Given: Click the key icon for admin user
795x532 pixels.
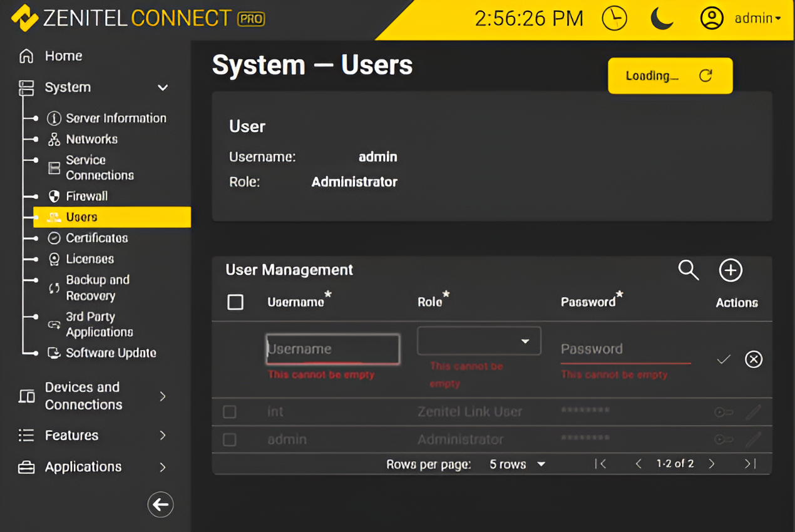Looking at the screenshot, I should [x=724, y=439].
